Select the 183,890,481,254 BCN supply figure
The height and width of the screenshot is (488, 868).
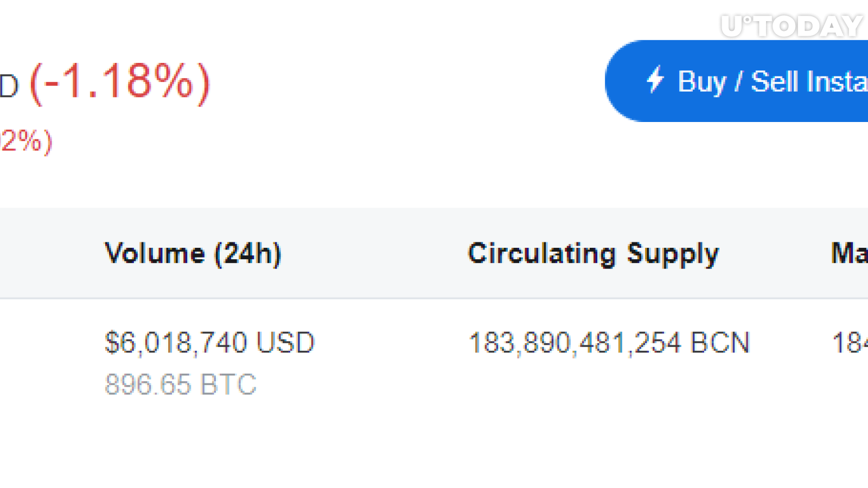[609, 343]
